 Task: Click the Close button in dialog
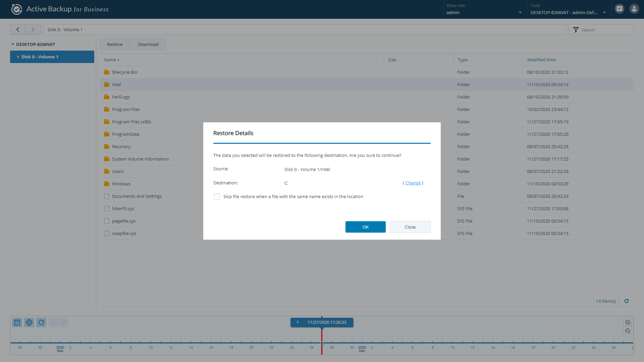(x=410, y=227)
